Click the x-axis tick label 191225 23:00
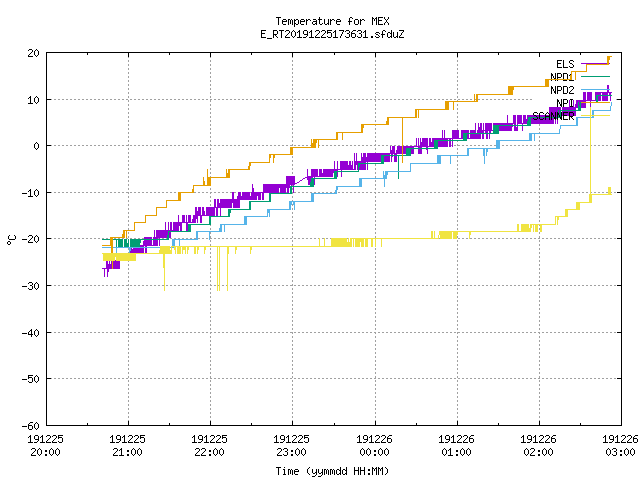 click(x=291, y=446)
